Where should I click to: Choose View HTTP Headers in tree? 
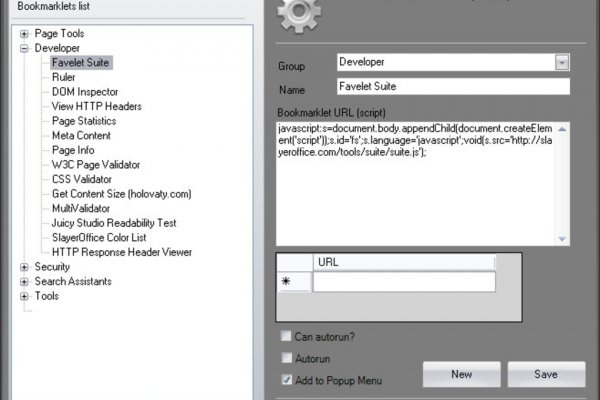(x=96, y=106)
